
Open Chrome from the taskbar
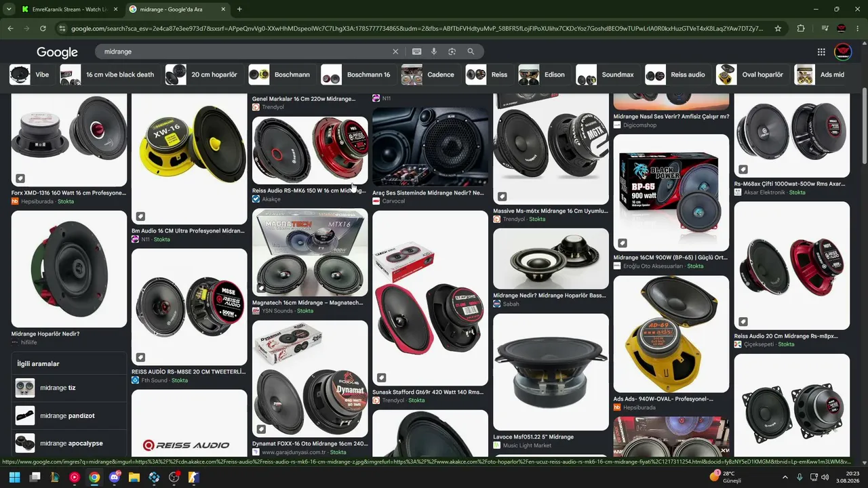tap(94, 477)
